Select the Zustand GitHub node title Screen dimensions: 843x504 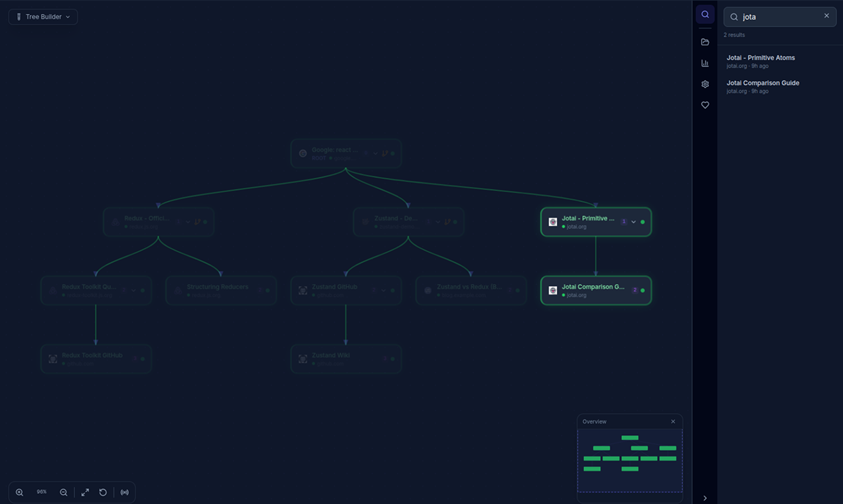[335, 287]
